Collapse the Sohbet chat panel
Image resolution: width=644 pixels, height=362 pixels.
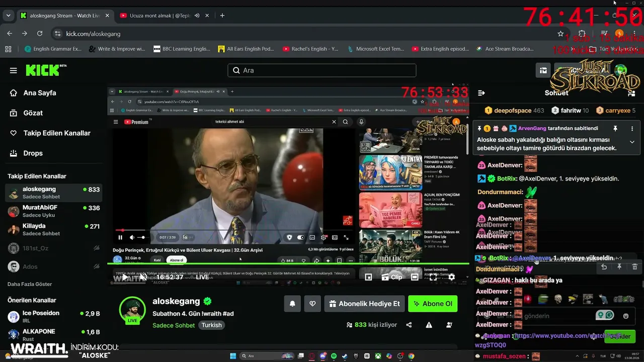click(x=481, y=93)
